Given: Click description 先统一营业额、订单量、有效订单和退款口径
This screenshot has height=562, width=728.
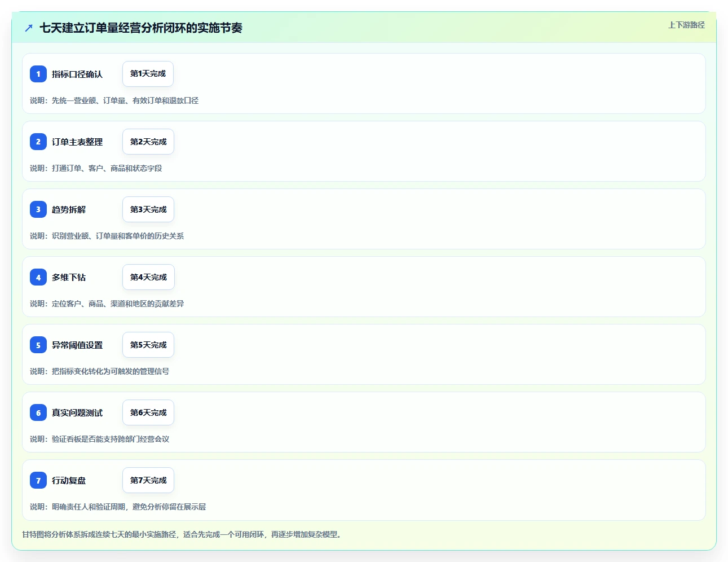Looking at the screenshot, I should (x=125, y=100).
